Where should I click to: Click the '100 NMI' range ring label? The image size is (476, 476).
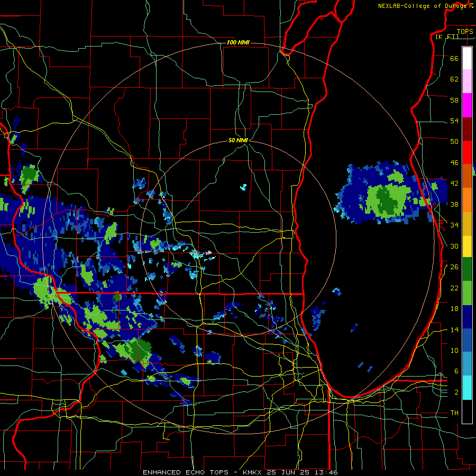(238, 42)
